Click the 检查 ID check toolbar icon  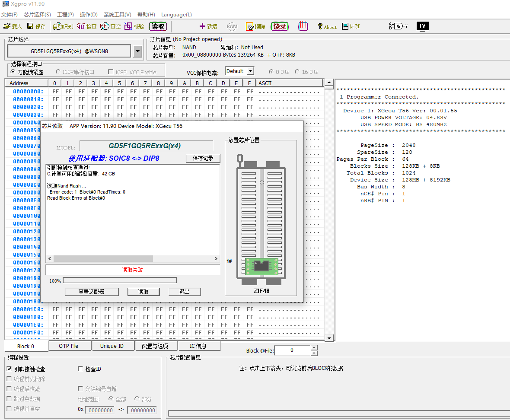click(x=86, y=26)
